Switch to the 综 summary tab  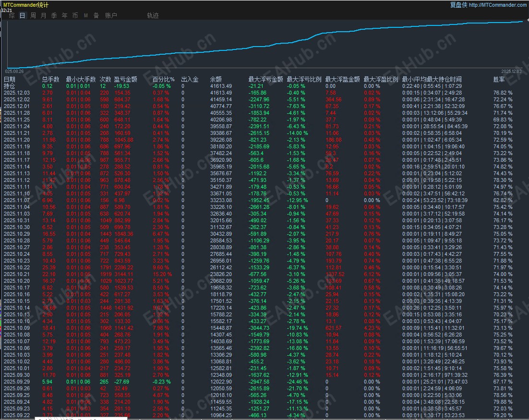point(12,15)
